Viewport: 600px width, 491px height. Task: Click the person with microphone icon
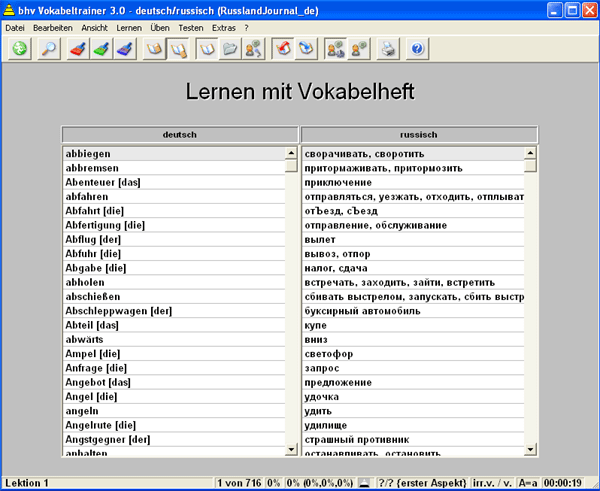[x=253, y=49]
